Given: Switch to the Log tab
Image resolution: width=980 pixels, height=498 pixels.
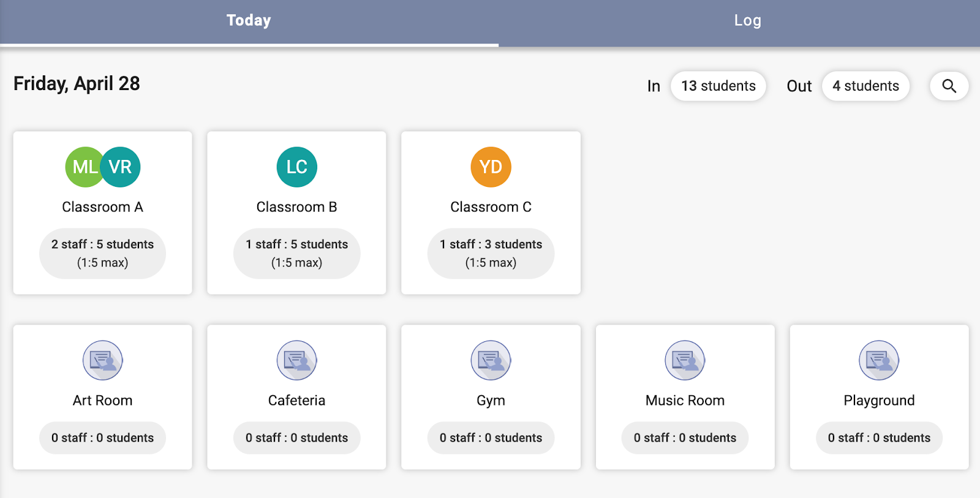Looking at the screenshot, I should [x=747, y=21].
